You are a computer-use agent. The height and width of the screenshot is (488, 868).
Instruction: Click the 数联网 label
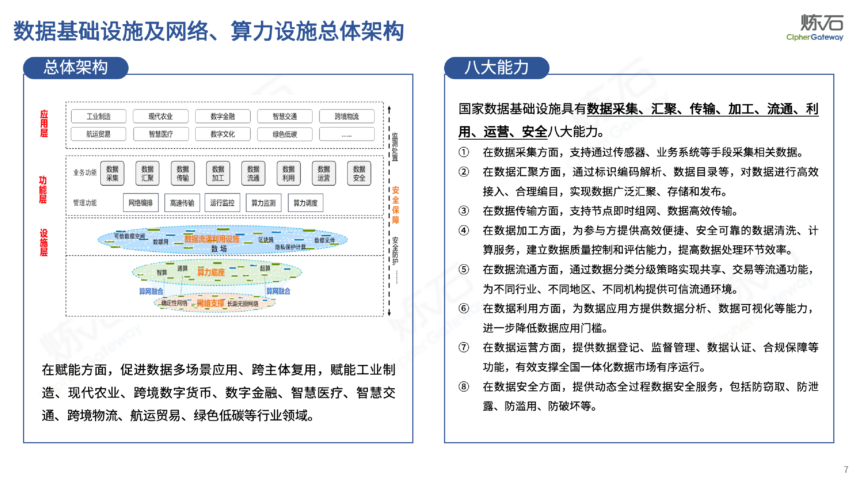160,242
